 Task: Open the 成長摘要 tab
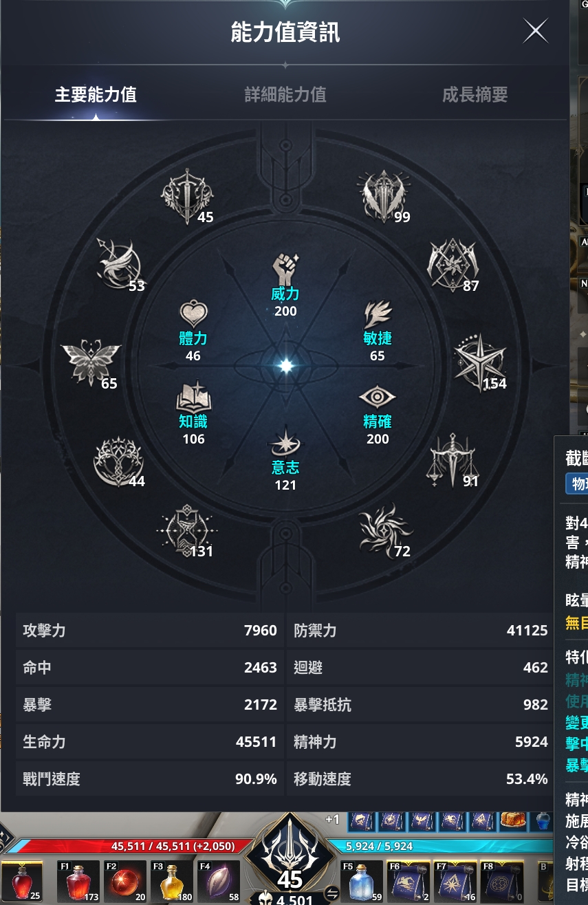(x=475, y=95)
